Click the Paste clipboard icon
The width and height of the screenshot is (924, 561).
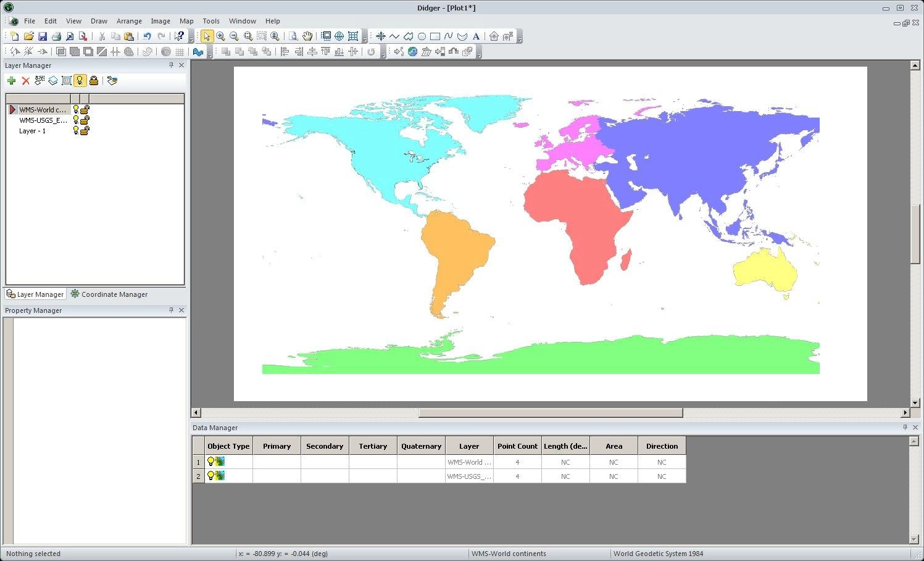pyautogui.click(x=129, y=36)
